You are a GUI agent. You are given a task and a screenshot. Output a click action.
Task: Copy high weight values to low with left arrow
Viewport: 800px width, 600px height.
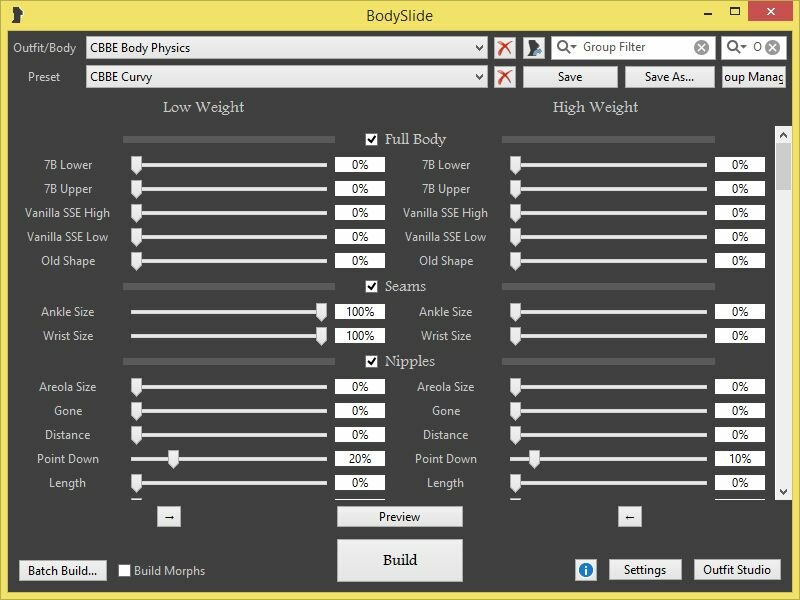point(630,517)
